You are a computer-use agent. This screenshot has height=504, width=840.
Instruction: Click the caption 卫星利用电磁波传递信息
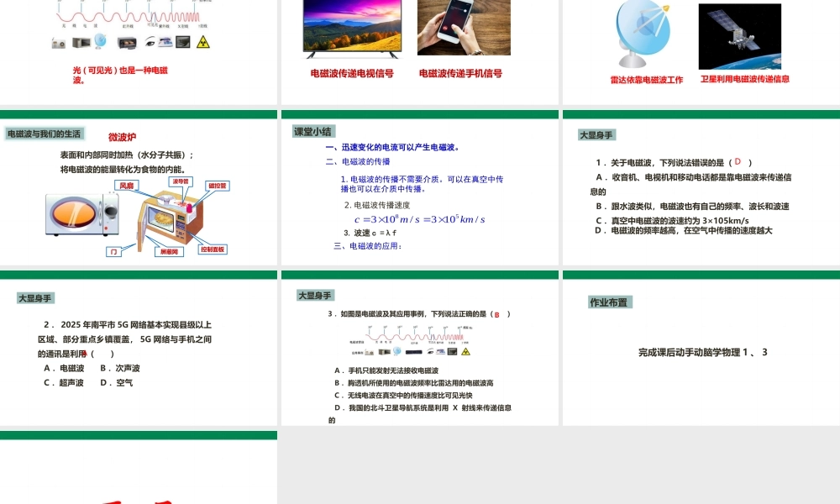(x=744, y=79)
